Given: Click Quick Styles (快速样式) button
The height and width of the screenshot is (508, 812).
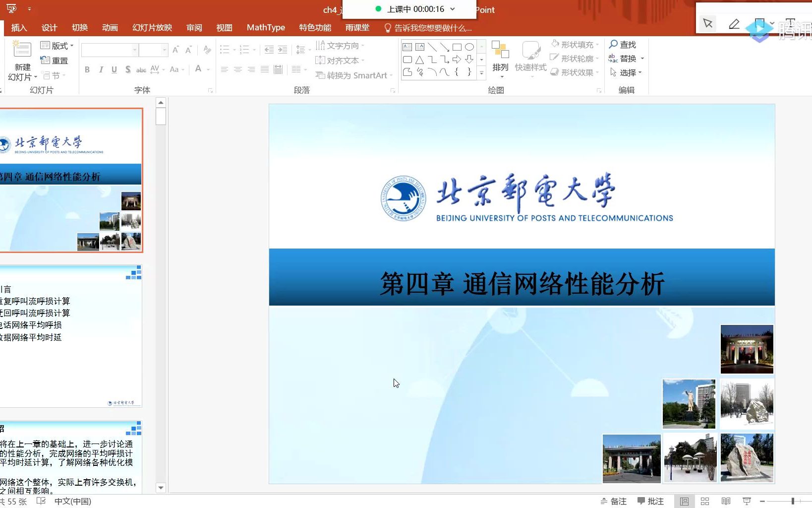Looking at the screenshot, I should point(530,59).
